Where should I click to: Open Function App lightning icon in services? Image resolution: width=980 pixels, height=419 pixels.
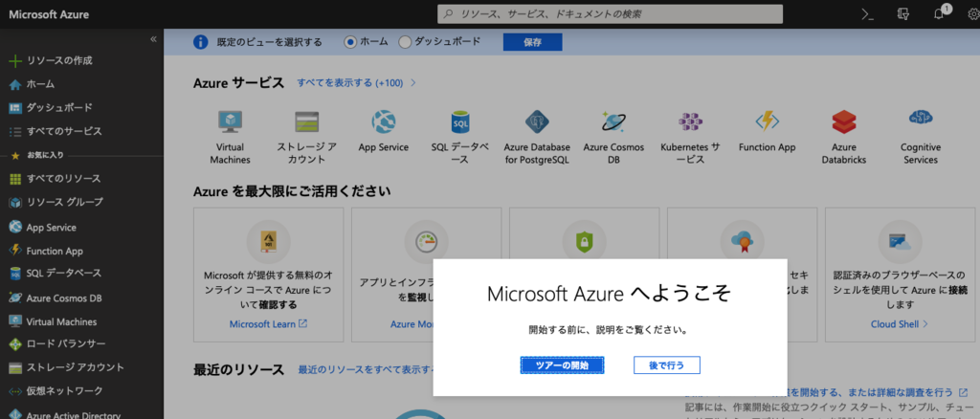(767, 121)
